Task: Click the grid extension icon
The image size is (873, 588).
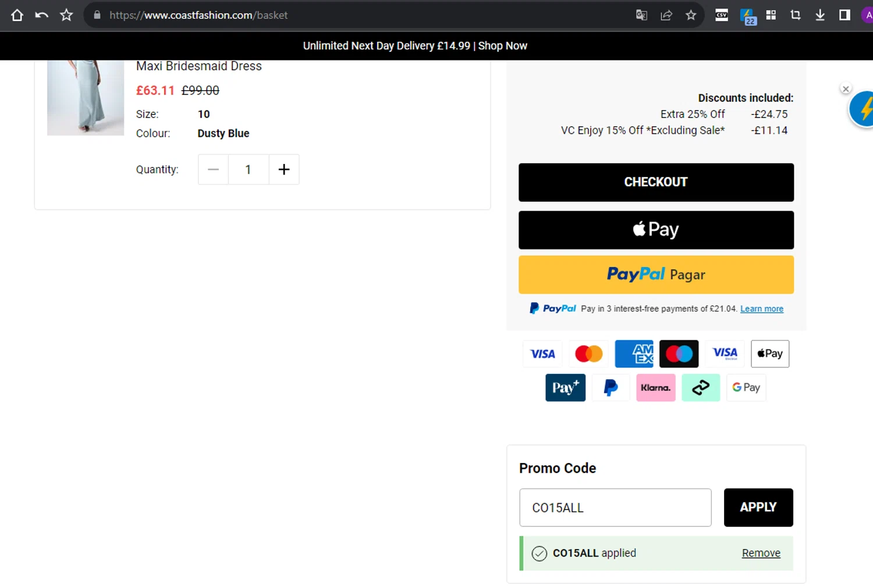Action: pos(771,15)
